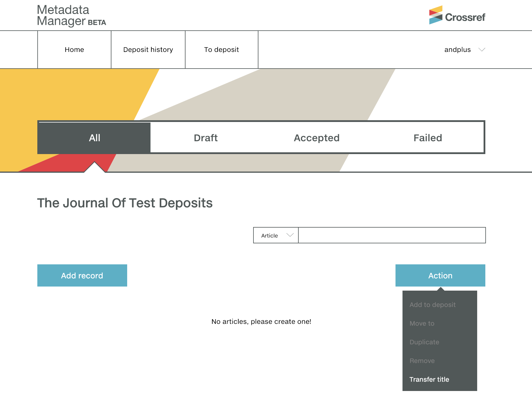Expand the Article type dropdown
Screen dimensions: 532x412
(x=276, y=235)
